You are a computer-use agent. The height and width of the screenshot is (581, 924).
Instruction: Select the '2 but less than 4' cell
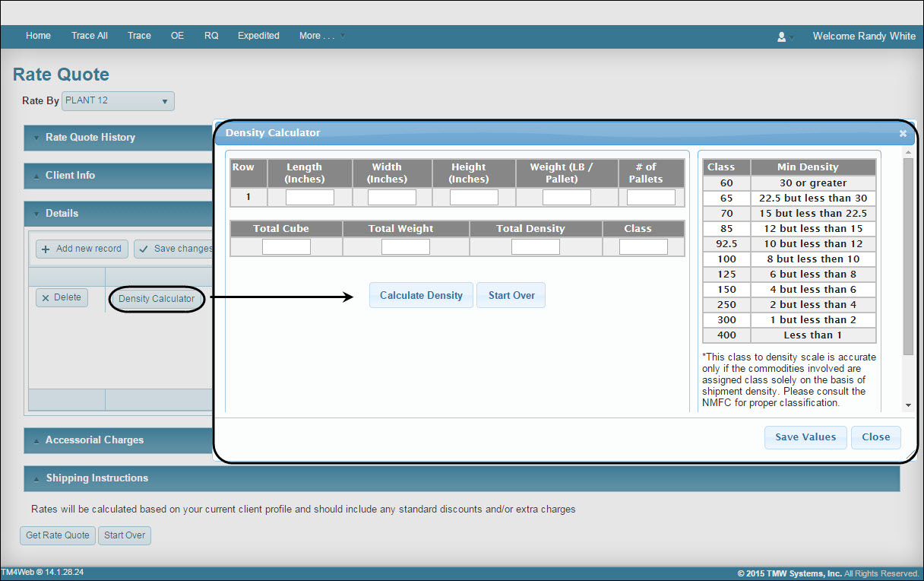pos(813,305)
